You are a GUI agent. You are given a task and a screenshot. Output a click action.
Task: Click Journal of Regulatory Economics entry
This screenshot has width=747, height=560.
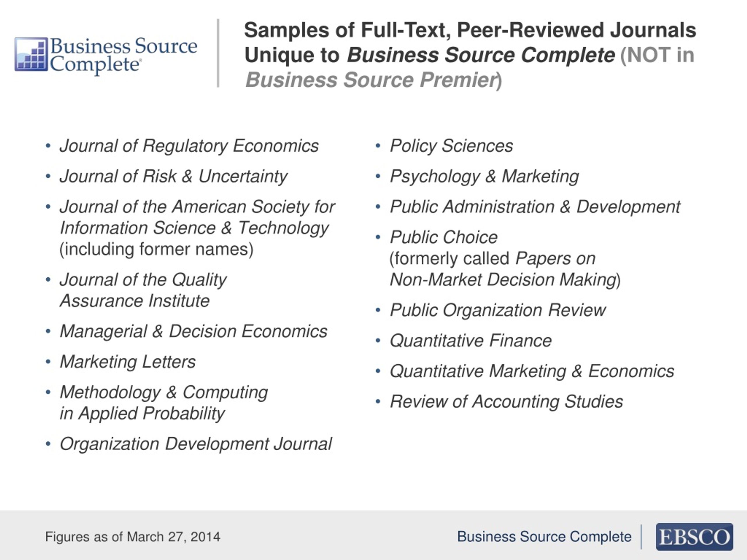189,146
